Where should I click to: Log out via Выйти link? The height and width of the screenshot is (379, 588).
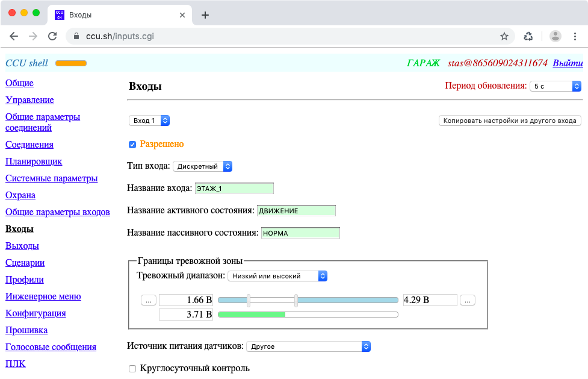click(x=568, y=63)
